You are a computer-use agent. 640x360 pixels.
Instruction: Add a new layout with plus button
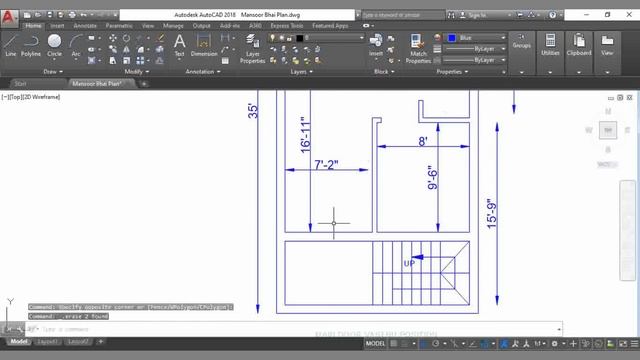pyautogui.click(x=100, y=341)
